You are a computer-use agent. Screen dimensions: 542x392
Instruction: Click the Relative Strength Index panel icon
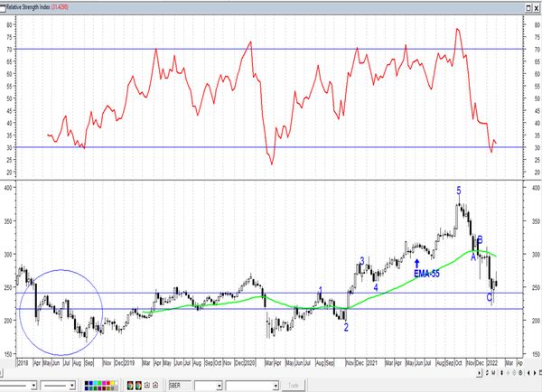click(x=4, y=5)
